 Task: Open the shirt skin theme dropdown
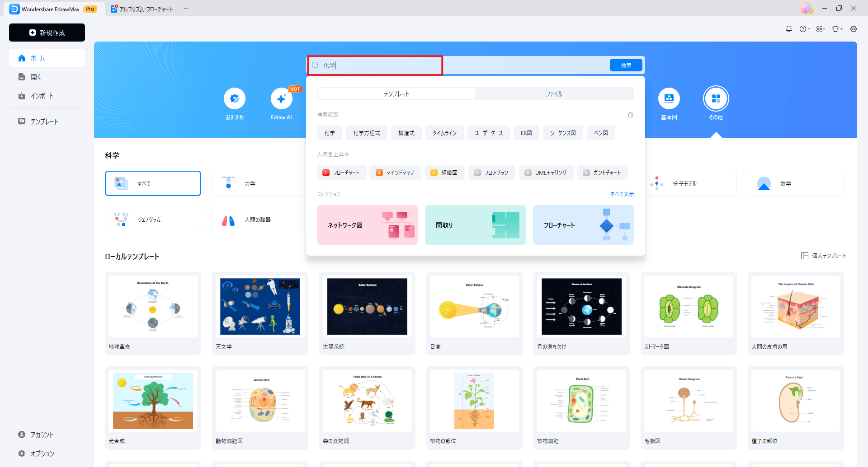pyautogui.click(x=837, y=29)
